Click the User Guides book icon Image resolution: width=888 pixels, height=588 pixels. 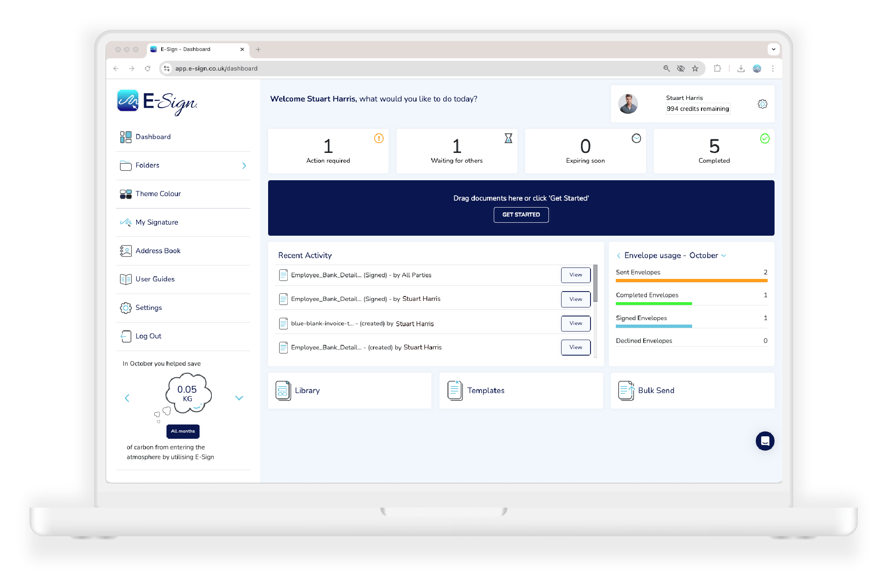click(126, 279)
